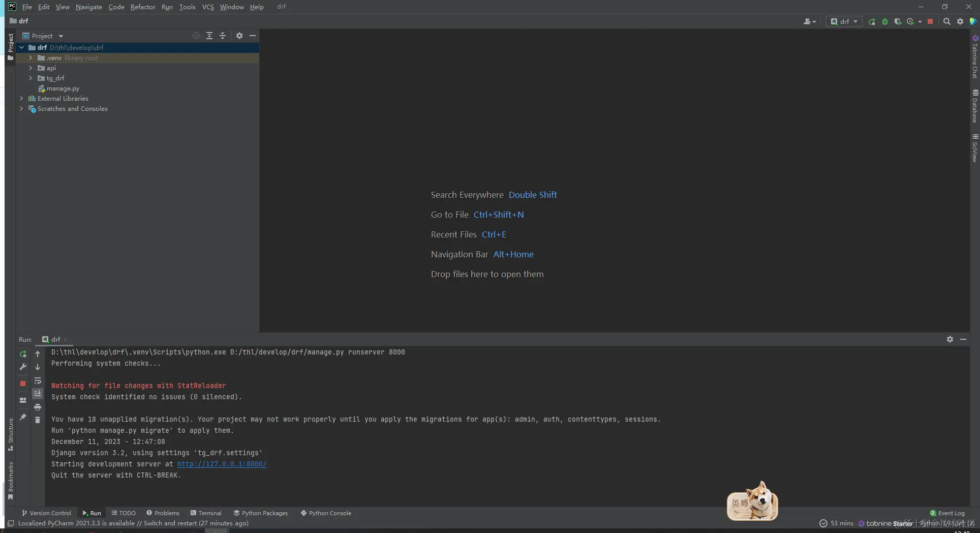
Task: Clear all Run console output
Action: pyautogui.click(x=38, y=420)
